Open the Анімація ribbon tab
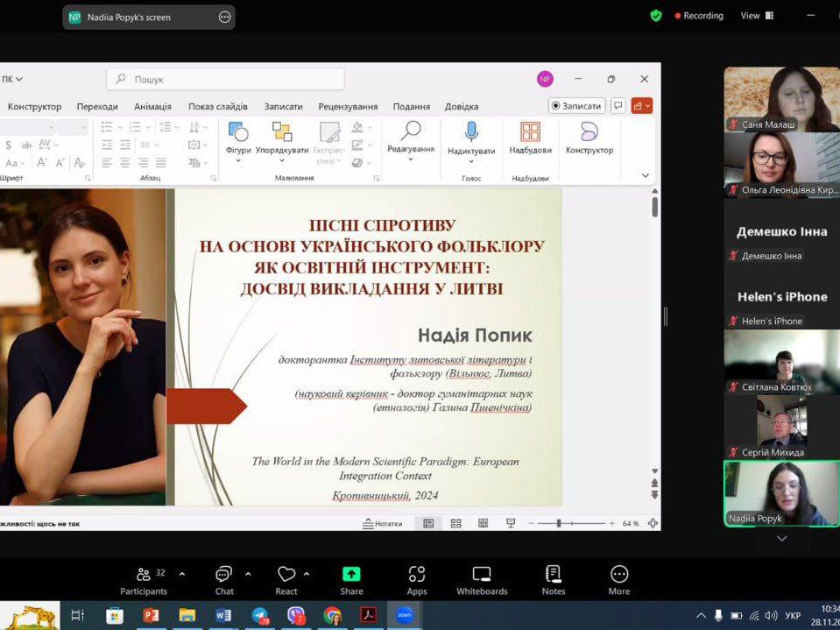The image size is (840, 630). [x=152, y=106]
